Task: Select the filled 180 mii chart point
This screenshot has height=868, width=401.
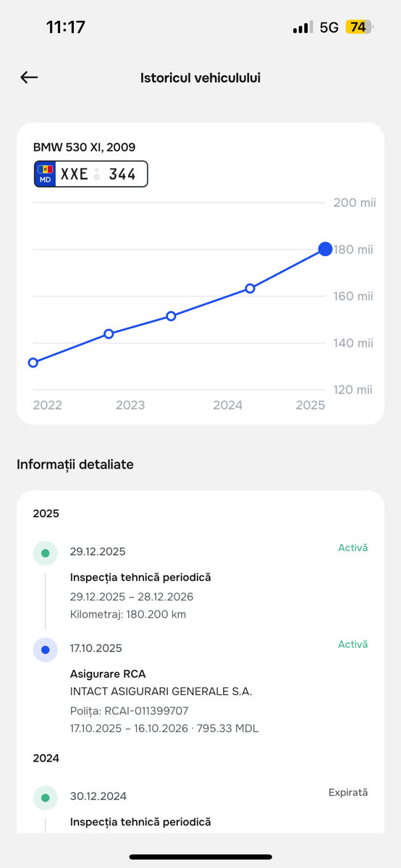Action: pyautogui.click(x=325, y=249)
